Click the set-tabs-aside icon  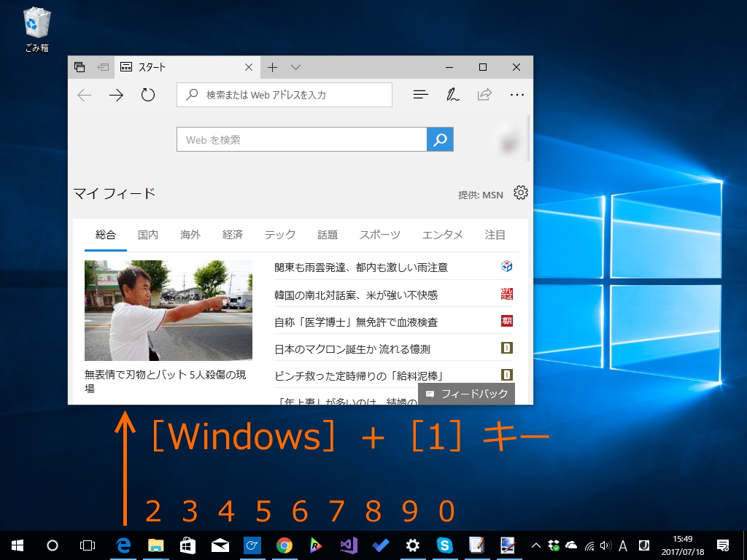coord(102,66)
